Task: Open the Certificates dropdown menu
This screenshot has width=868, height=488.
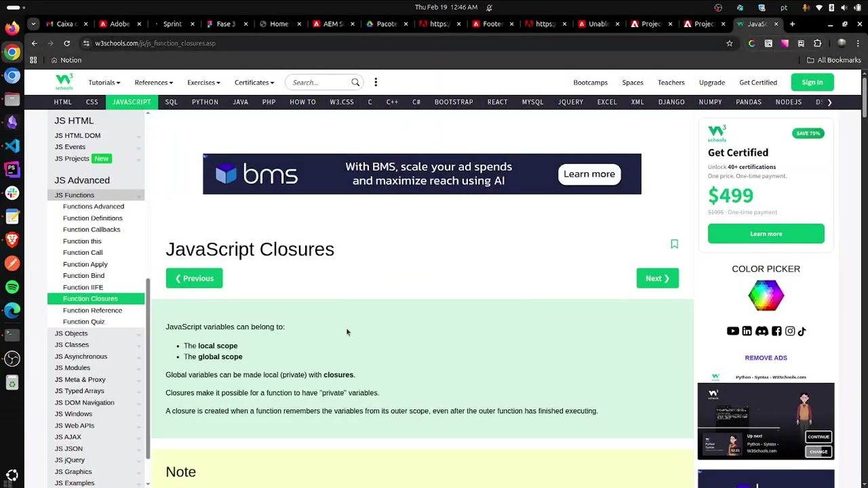Action: coord(254,83)
